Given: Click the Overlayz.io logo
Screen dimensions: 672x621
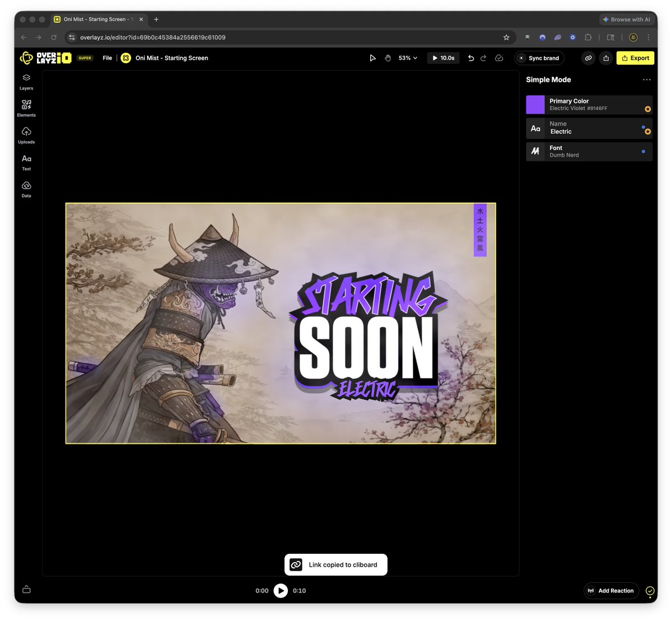Looking at the screenshot, I should [45, 58].
